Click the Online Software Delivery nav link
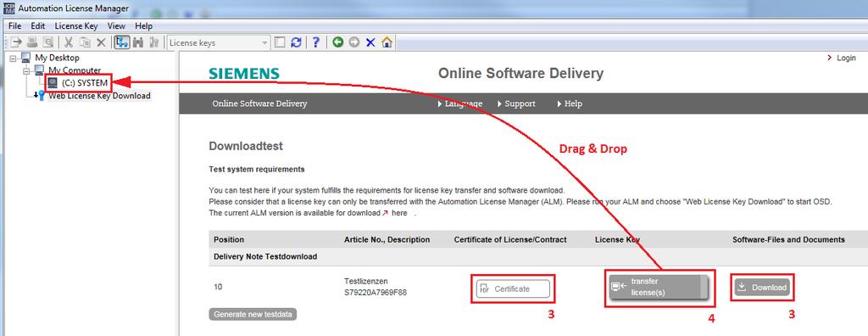The height and width of the screenshot is (336, 868). pyautogui.click(x=259, y=104)
